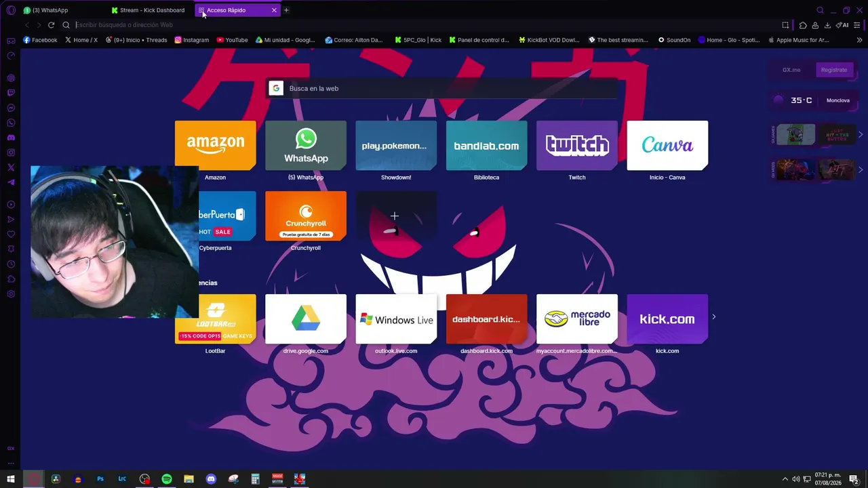The height and width of the screenshot is (488, 868).
Task: Open Lightroom Classic from the taskbar
Action: point(122,479)
